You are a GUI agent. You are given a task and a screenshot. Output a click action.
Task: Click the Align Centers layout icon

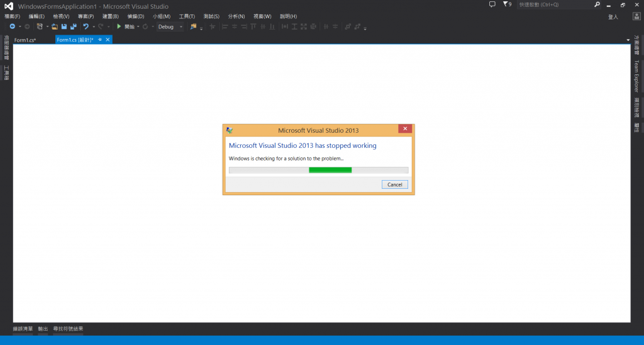click(x=235, y=26)
